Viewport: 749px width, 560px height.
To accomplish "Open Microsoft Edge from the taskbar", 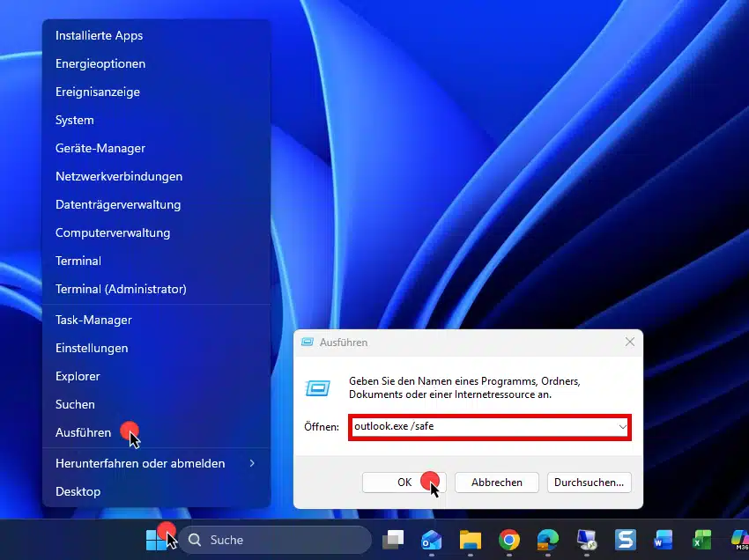I will pyautogui.click(x=548, y=540).
